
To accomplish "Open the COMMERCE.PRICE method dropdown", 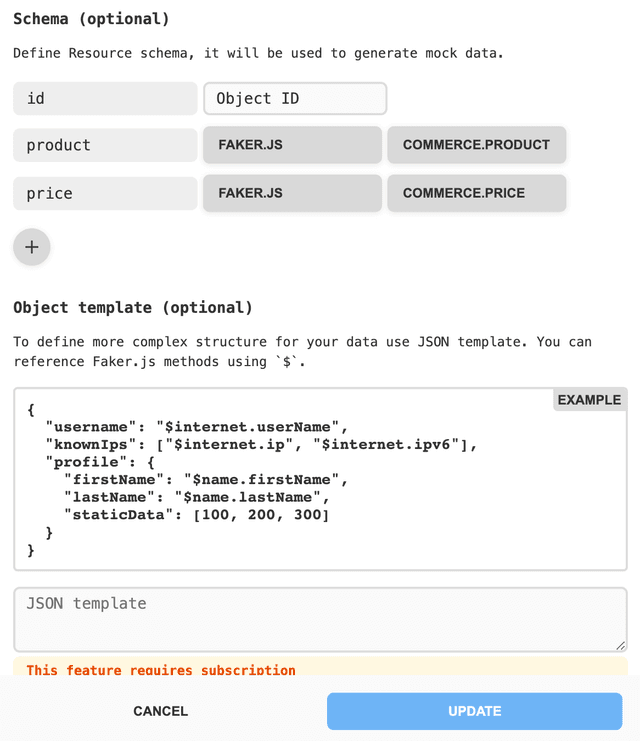I will (x=476, y=193).
